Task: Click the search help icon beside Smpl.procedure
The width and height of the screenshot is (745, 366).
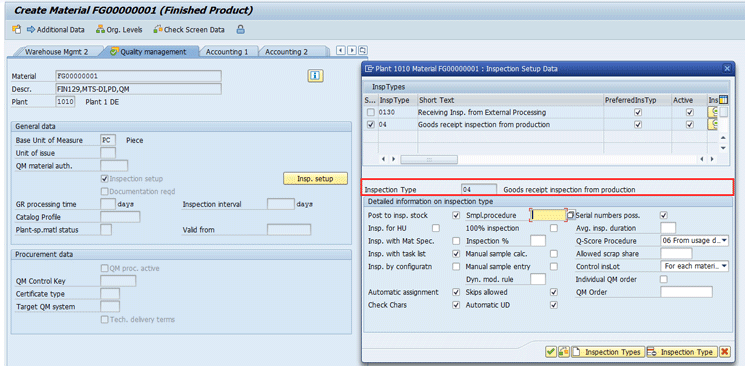Action: pyautogui.click(x=571, y=215)
